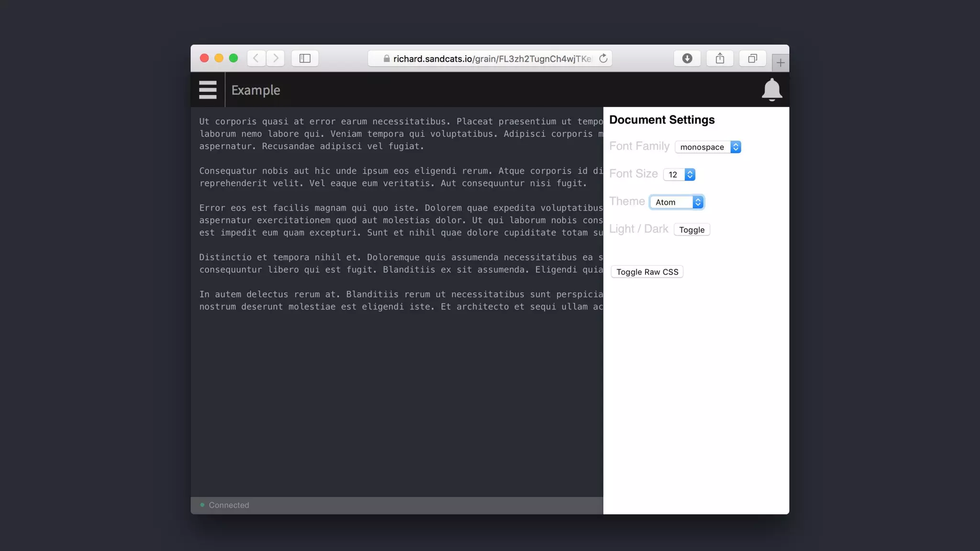980x551 pixels.
Task: Open the Font Family dropdown
Action: pyautogui.click(x=708, y=147)
